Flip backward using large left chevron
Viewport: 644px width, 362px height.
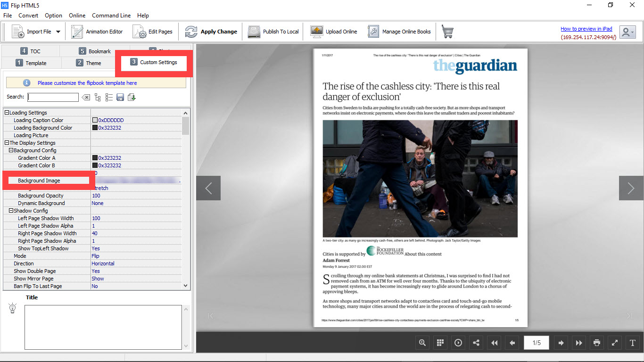coord(208,188)
